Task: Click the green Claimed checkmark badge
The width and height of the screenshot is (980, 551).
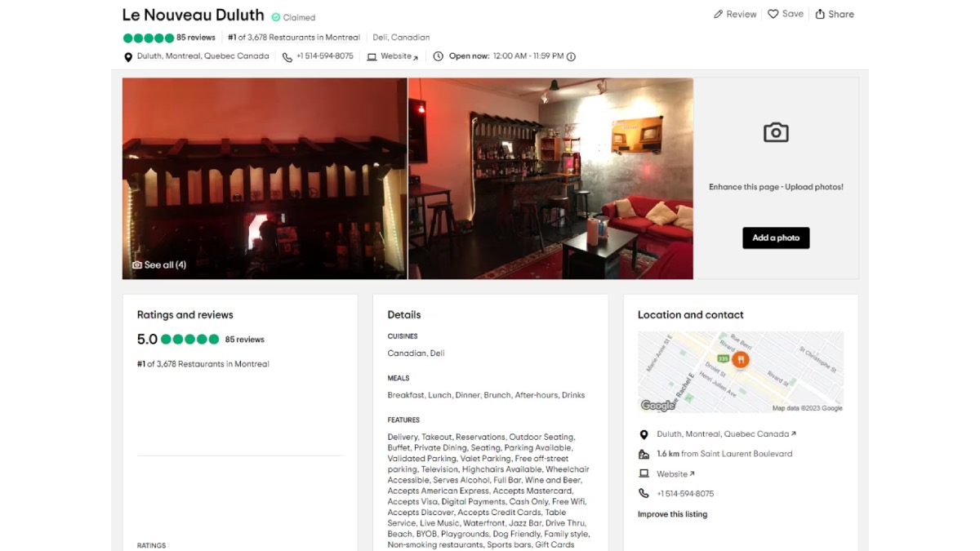Action: 276,17
